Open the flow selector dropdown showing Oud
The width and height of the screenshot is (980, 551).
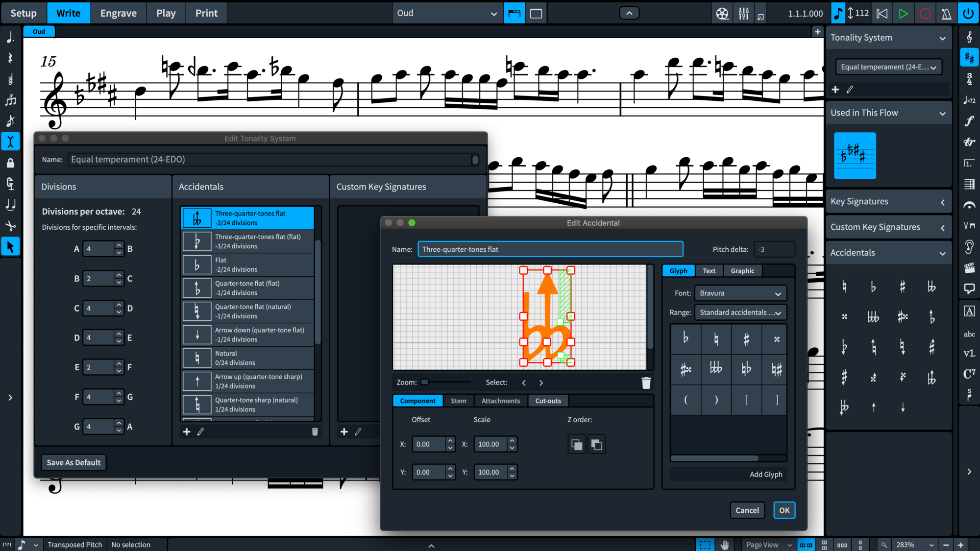[x=447, y=13]
